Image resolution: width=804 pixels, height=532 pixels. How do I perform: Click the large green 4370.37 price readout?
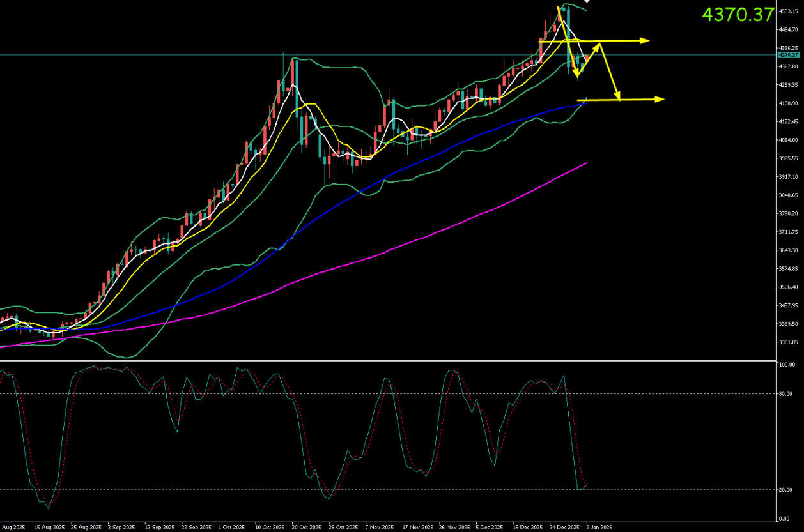pyautogui.click(x=738, y=15)
